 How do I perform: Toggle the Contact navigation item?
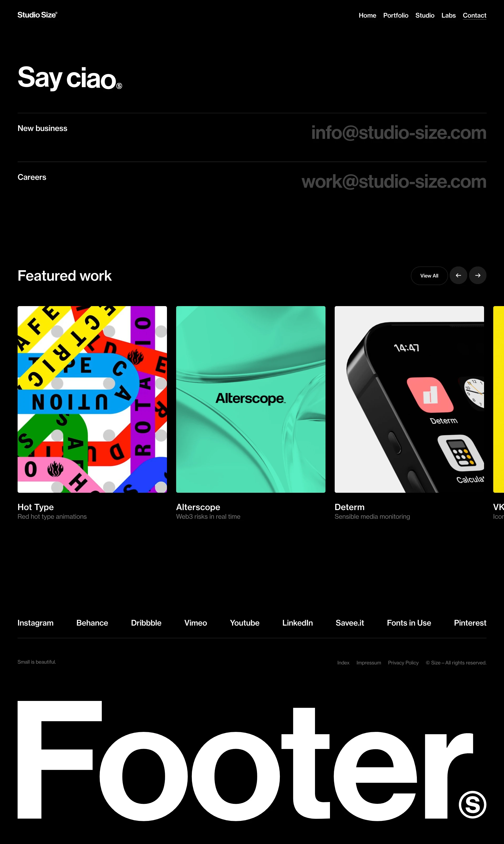475,15
